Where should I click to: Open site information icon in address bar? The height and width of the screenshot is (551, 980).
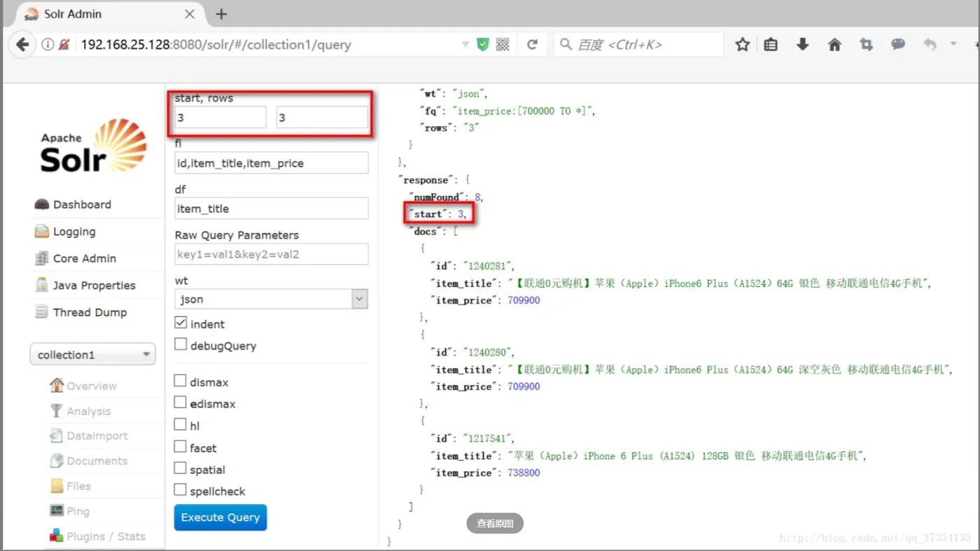48,45
